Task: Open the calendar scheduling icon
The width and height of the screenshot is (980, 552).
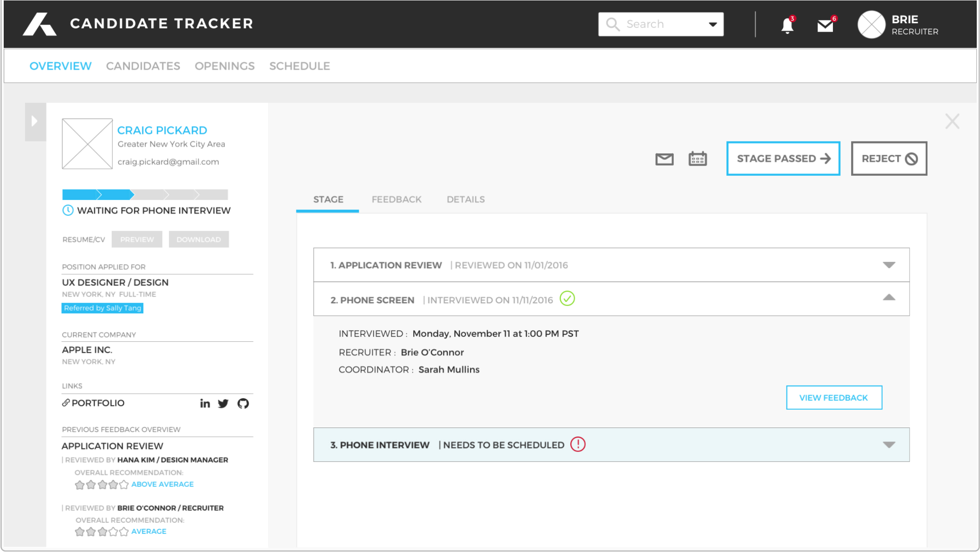Action: [x=698, y=159]
